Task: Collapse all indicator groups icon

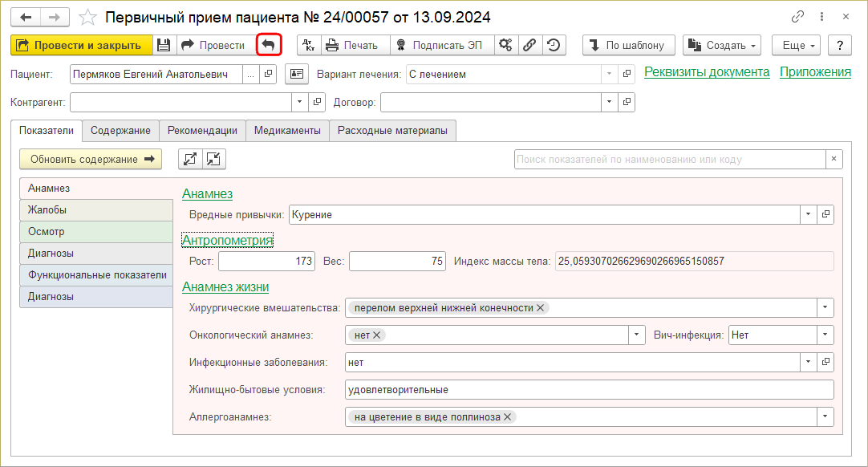Action: [x=213, y=159]
